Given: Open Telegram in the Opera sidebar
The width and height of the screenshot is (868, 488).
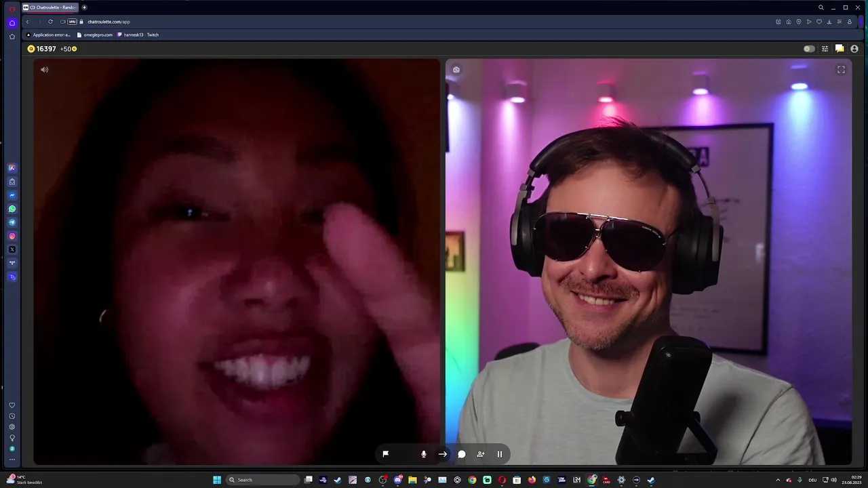Looking at the screenshot, I should (12, 222).
